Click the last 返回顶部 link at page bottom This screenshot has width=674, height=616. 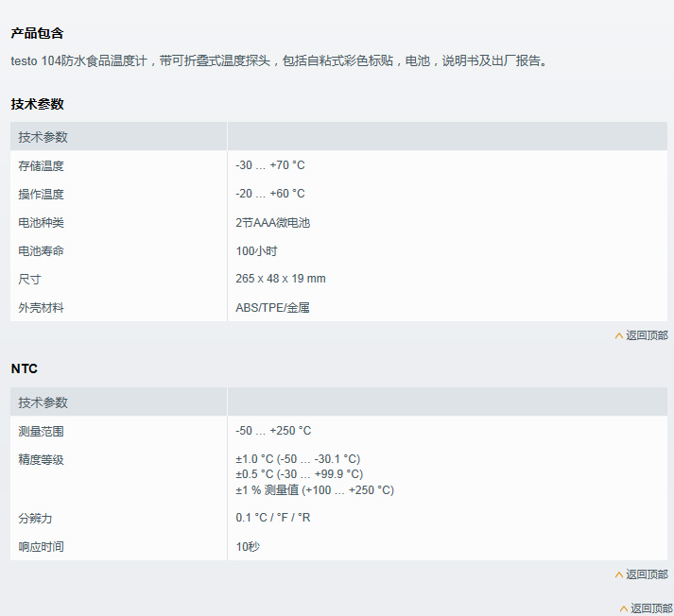(651, 608)
